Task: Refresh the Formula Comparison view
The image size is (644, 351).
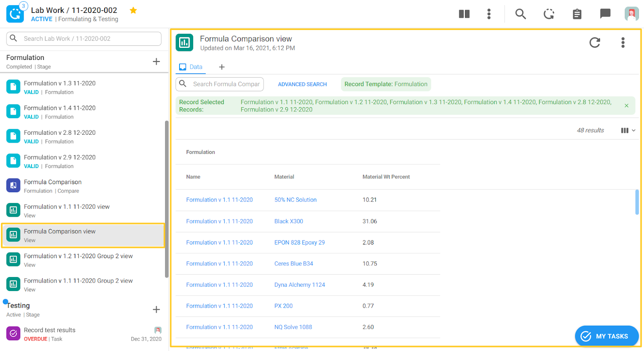Action: coord(594,43)
